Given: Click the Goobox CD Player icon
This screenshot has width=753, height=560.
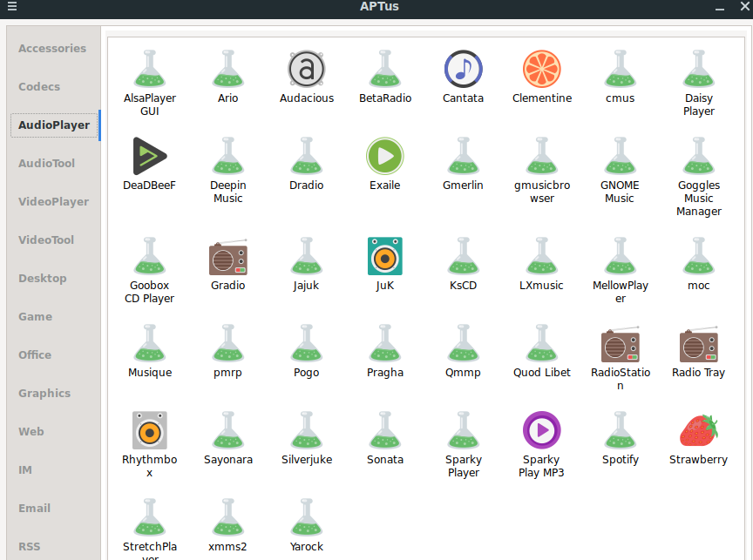Looking at the screenshot, I should coord(149,256).
